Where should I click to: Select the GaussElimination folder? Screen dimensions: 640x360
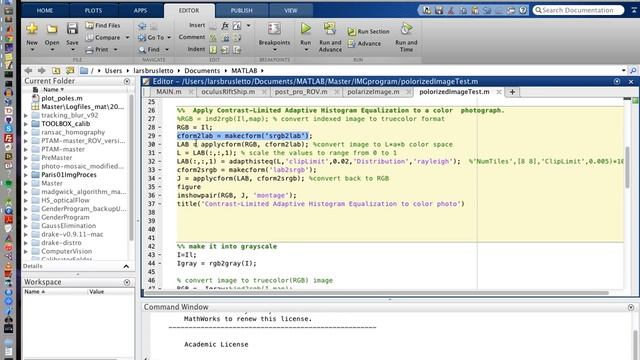pyautogui.click(x=69, y=226)
